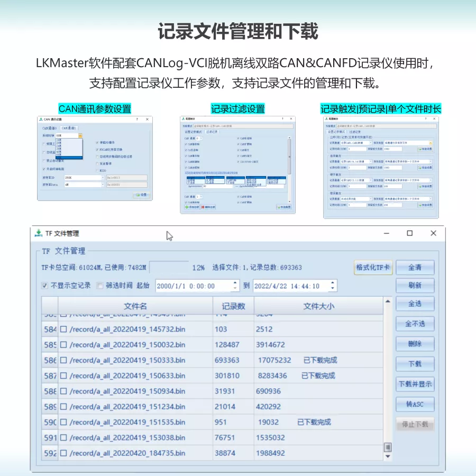Switch to the CAN通道0 tab
Image resolution: width=476 pixels, height=476 pixels.
[x=50, y=128]
